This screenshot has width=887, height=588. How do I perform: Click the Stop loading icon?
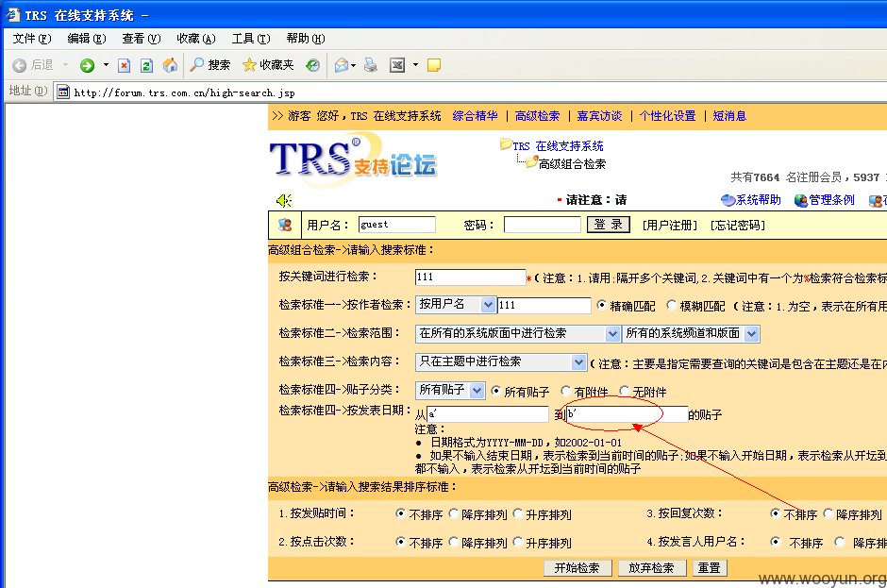[124, 66]
